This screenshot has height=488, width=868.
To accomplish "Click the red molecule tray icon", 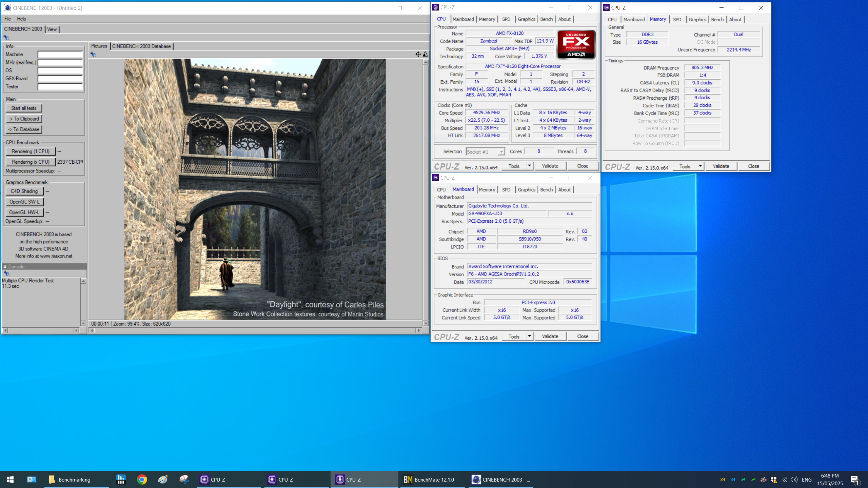I will (763, 480).
